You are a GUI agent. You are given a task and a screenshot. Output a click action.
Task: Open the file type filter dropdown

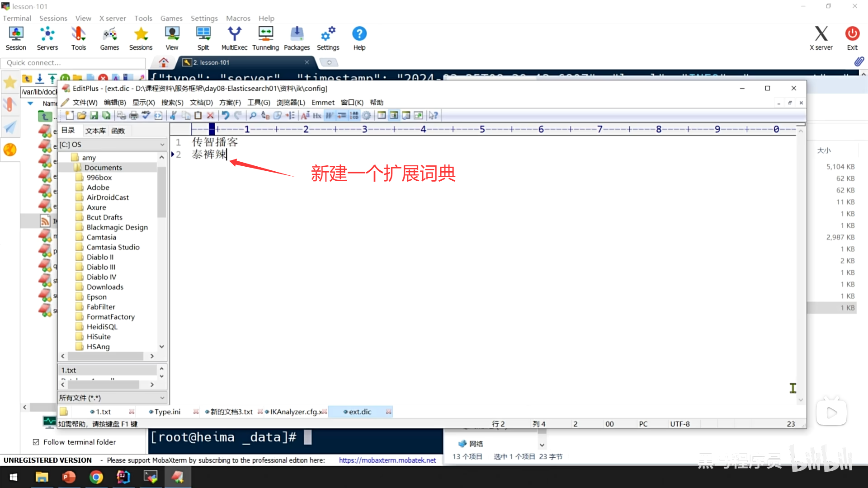[x=162, y=398]
